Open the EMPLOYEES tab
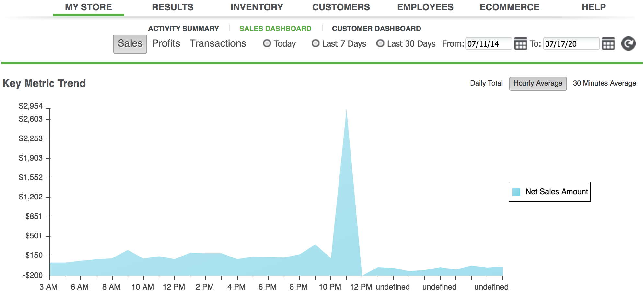This screenshot has width=644, height=299. click(x=425, y=7)
